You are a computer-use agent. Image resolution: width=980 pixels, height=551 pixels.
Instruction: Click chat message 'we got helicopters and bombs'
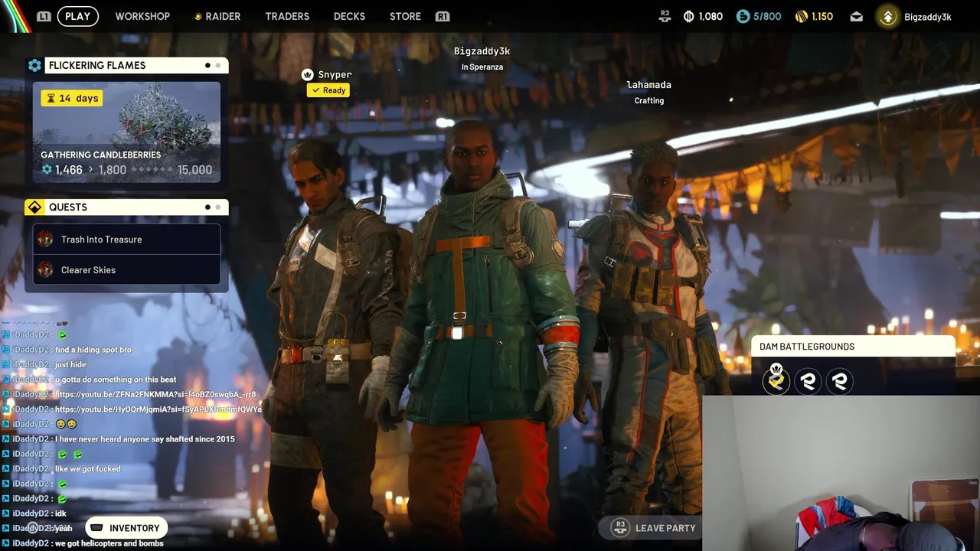point(109,543)
